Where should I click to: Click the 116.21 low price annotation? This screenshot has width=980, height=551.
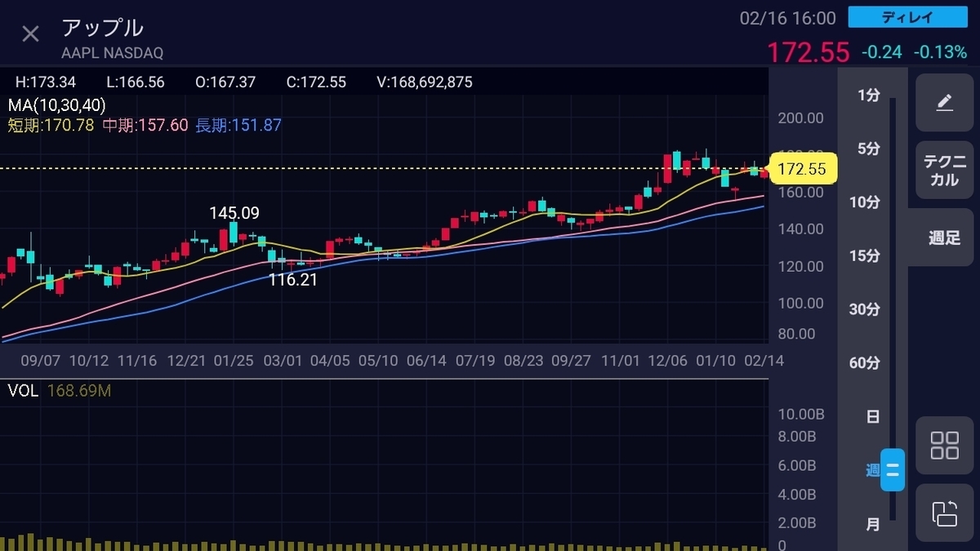coord(292,279)
